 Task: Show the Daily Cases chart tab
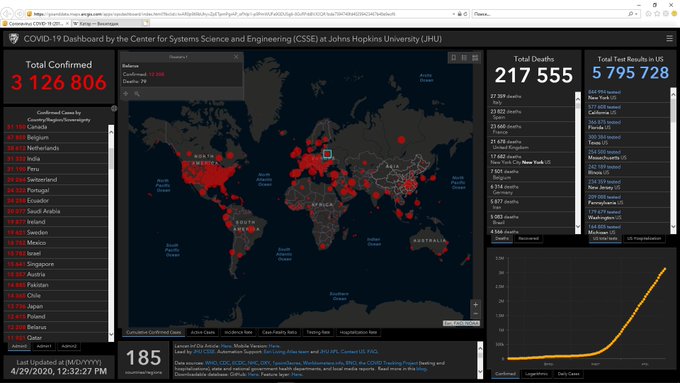click(x=568, y=373)
